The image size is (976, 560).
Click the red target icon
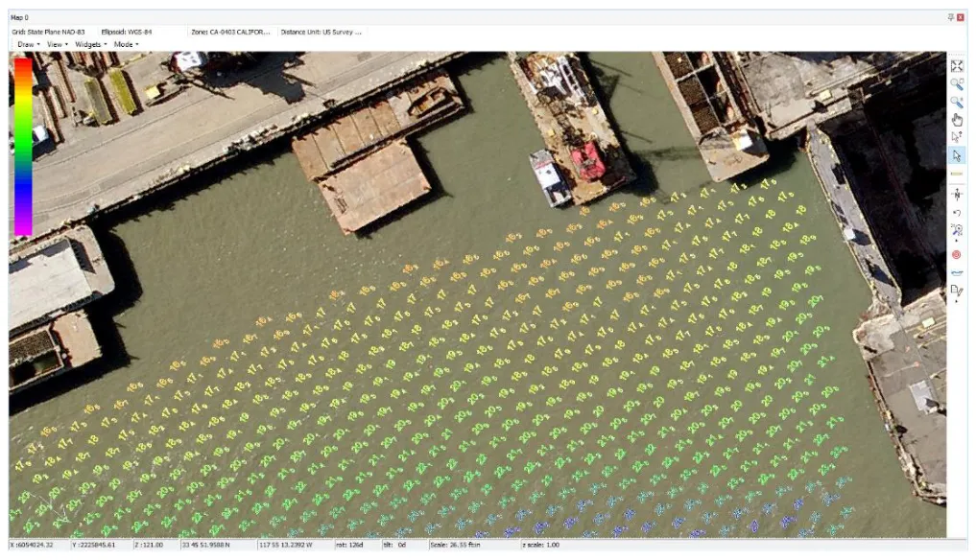coord(957,254)
